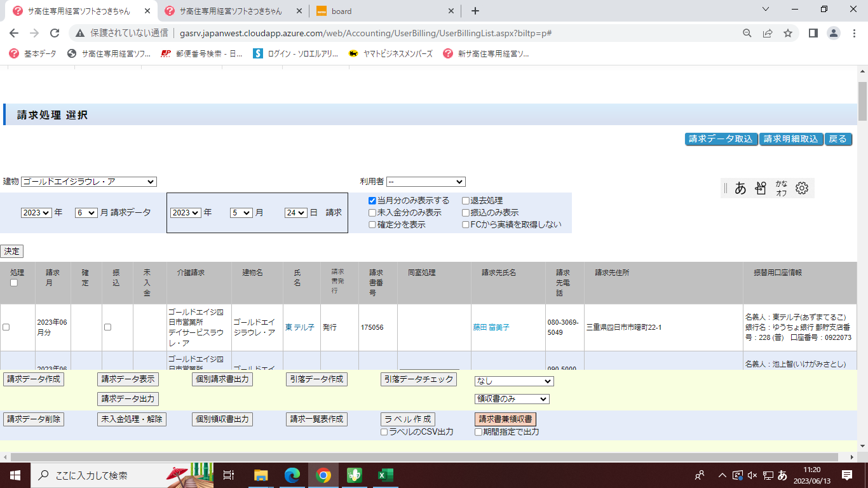868x488 pixels.
Task: Uncheck 当月分のみ表示する checkbox
Action: pos(372,201)
